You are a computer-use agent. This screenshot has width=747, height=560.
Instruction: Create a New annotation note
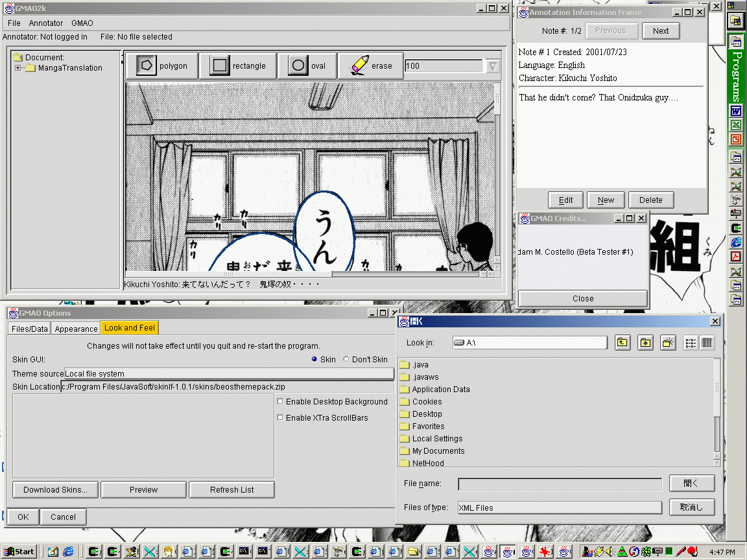[606, 200]
